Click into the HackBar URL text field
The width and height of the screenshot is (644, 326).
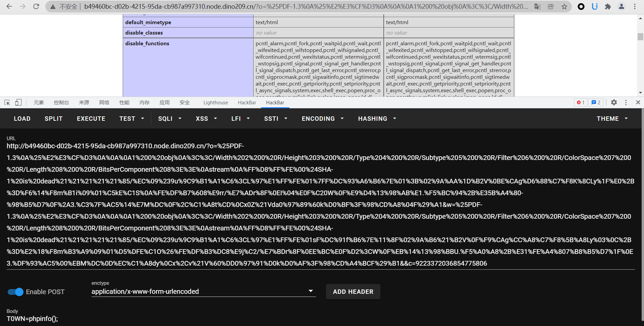click(321, 205)
